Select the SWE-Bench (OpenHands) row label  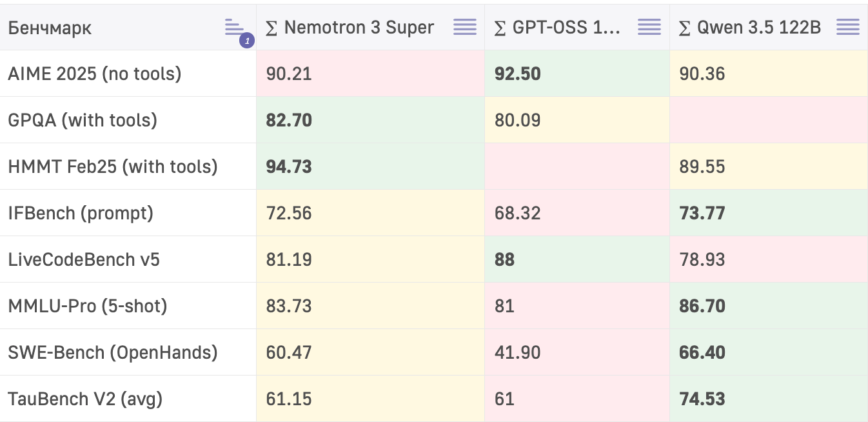coord(113,352)
